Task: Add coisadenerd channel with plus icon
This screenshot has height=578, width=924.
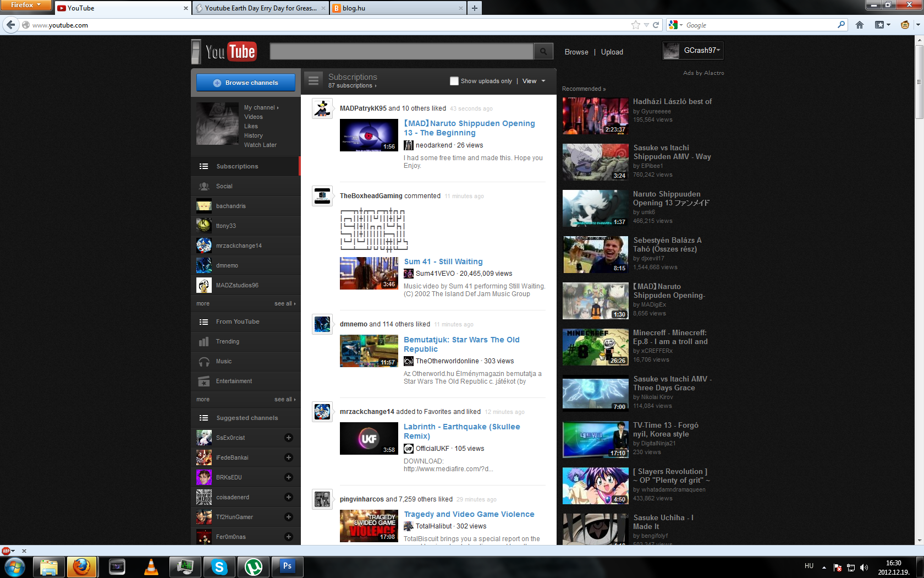Action: point(288,497)
